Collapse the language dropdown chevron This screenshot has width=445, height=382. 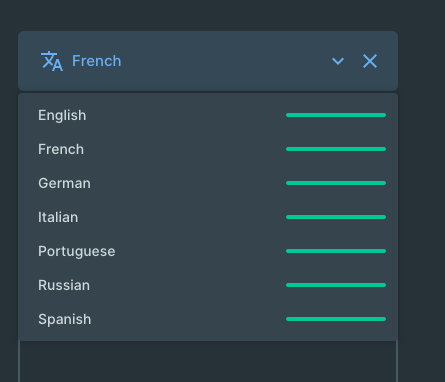click(x=338, y=61)
